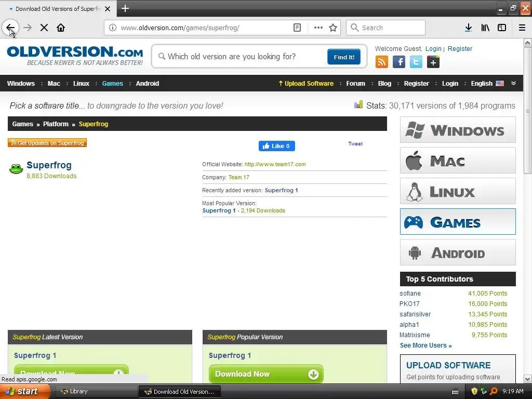Screen dimensions: 532x399
Task: Click Download Now under Popular Version
Action: (x=266, y=374)
